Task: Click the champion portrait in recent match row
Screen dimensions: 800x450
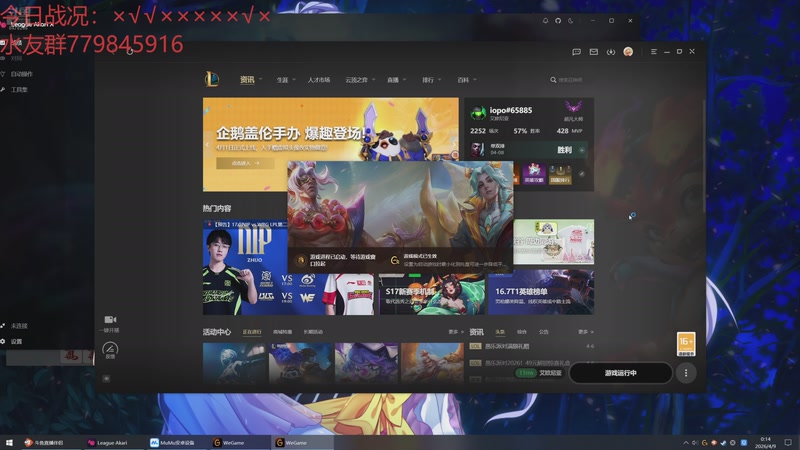Action: [x=478, y=149]
